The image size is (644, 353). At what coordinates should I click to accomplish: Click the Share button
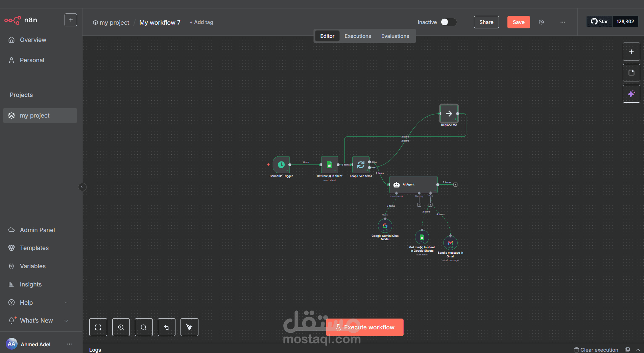click(486, 22)
